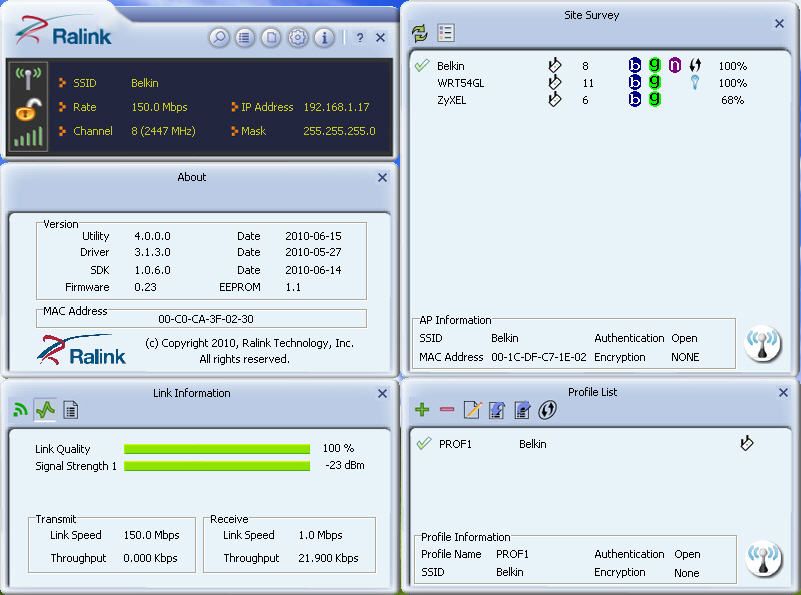Viewport: 801px width, 595px height.
Task: Open the help menu question mark
Action: (x=359, y=37)
